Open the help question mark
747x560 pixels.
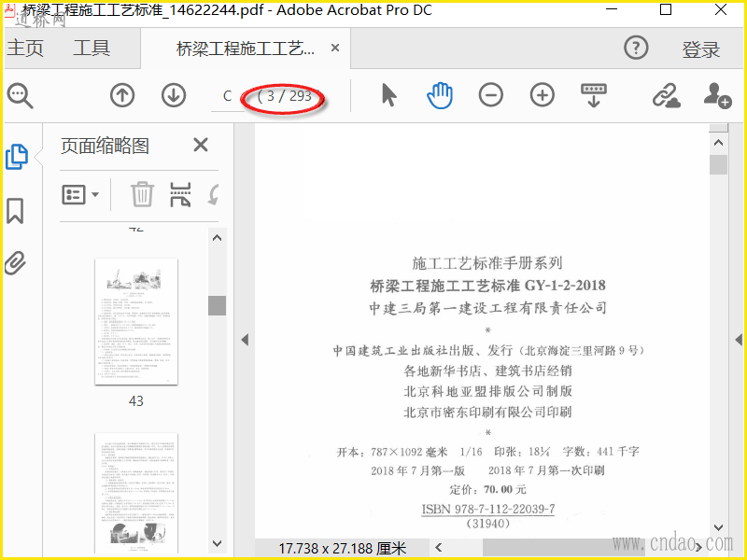[636, 49]
